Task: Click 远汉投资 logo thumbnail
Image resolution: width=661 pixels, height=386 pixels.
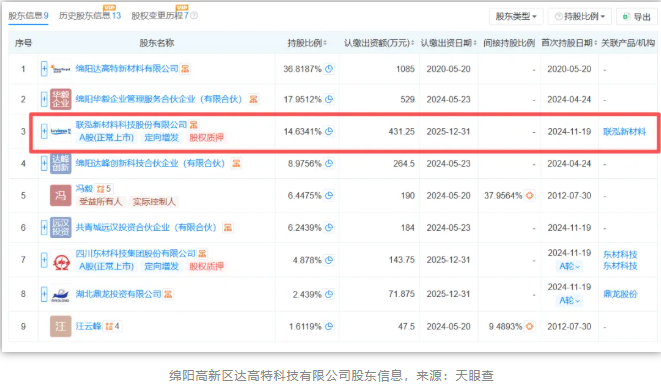Action: (61, 228)
